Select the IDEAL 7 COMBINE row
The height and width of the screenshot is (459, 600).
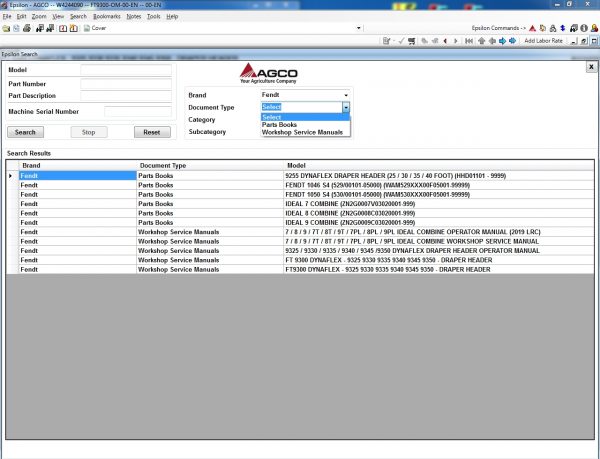point(300,204)
